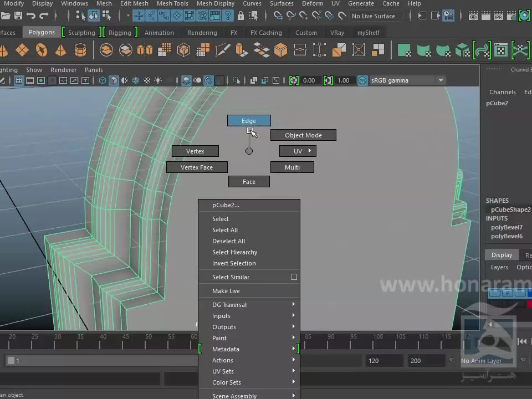532x399 pixels.
Task: Expand the Outputs submenu
Action: point(249,327)
